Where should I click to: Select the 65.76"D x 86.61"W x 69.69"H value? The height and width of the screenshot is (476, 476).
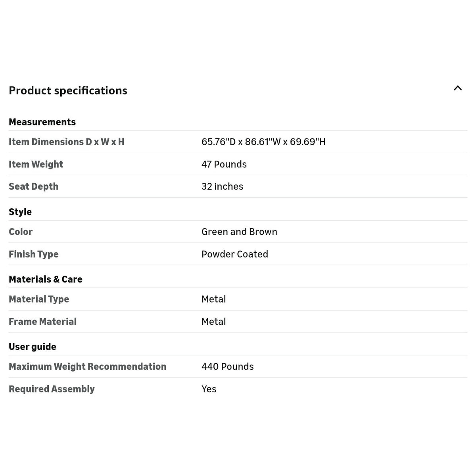(263, 142)
